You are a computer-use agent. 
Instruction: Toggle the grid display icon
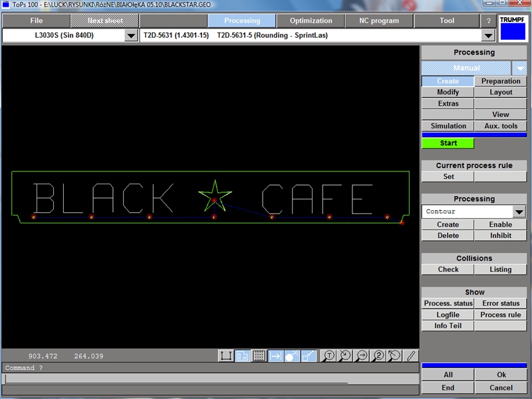(259, 356)
